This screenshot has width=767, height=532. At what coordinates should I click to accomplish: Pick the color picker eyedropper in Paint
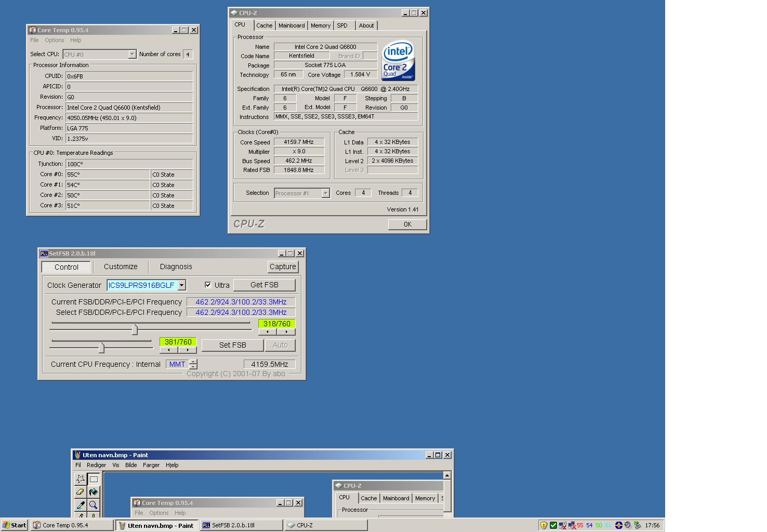point(81,504)
